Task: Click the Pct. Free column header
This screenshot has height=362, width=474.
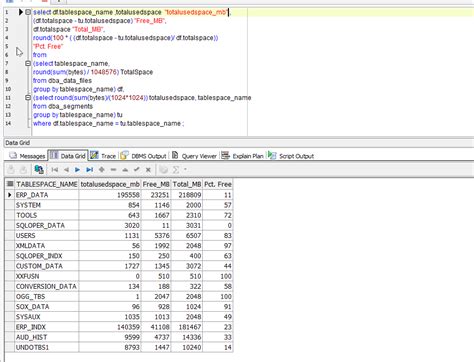Action: point(218,184)
